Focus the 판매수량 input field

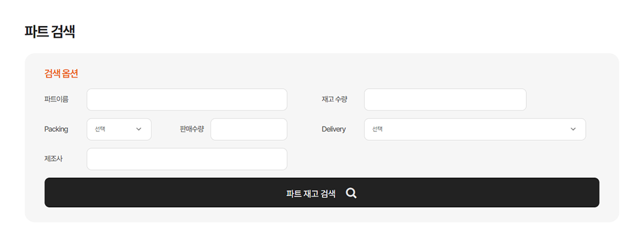[x=249, y=129]
